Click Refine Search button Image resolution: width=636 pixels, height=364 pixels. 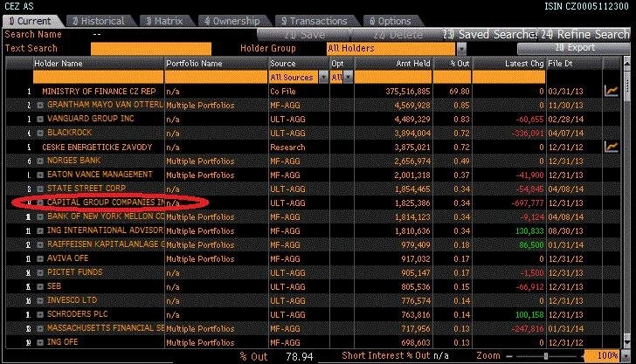point(584,35)
